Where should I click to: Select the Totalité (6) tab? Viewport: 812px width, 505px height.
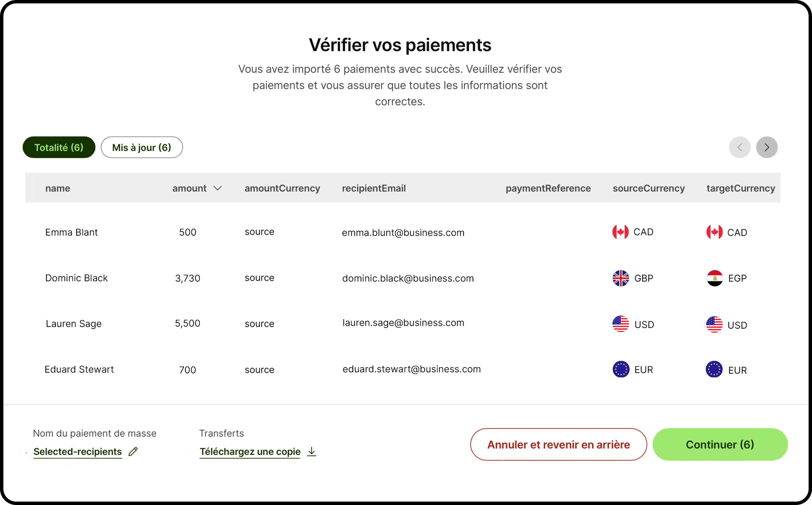59,147
